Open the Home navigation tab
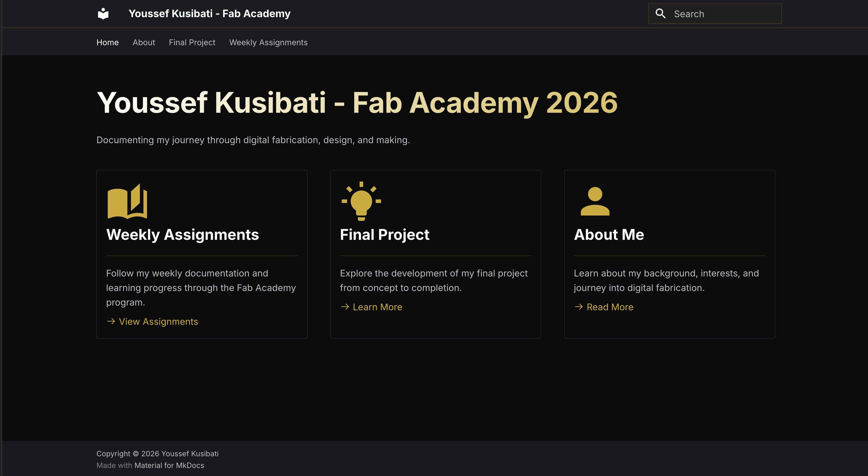Screen dimensions: 868x476 [x=108, y=42]
